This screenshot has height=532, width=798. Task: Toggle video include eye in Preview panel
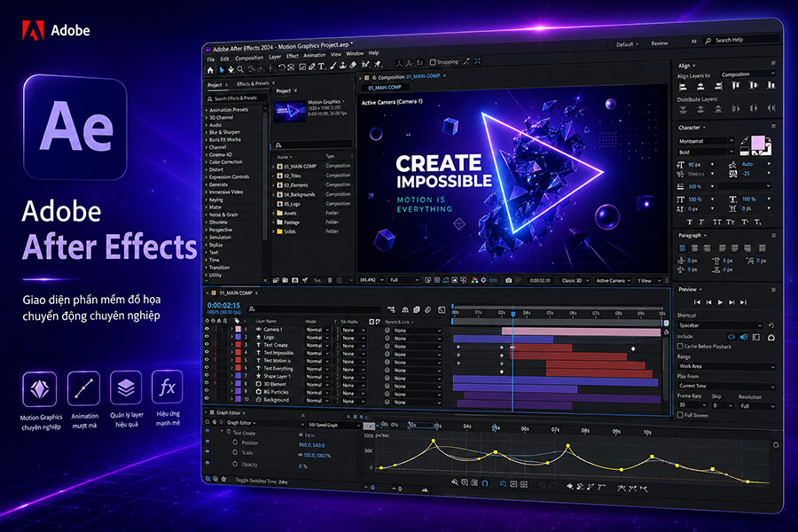click(x=731, y=337)
